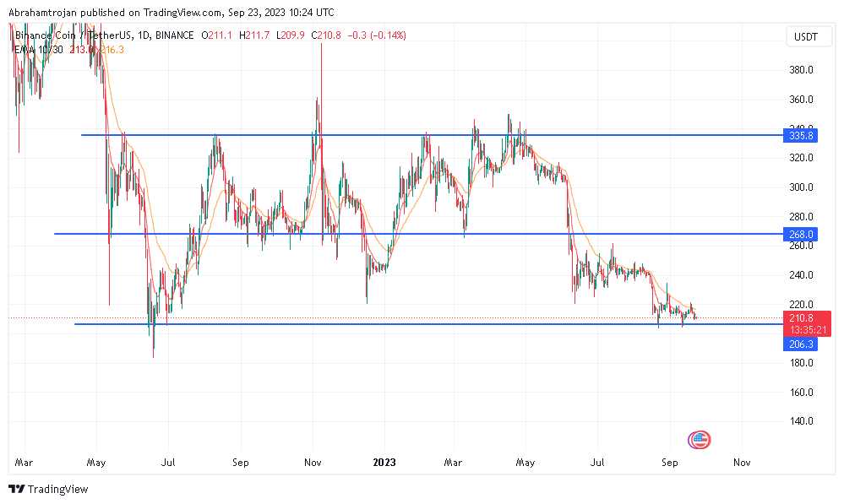Click the 360.0 price axis label
This screenshot has width=844, height=504.
[801, 100]
